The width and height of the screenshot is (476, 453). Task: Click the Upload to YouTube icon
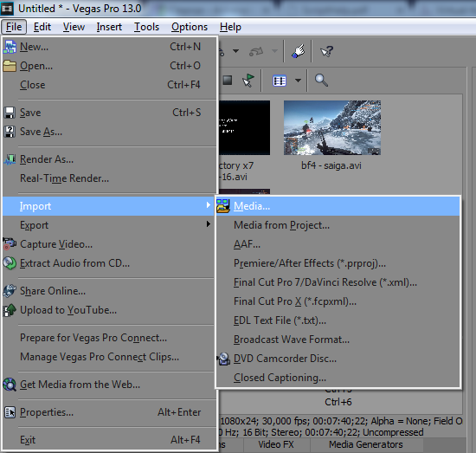pos(10,310)
